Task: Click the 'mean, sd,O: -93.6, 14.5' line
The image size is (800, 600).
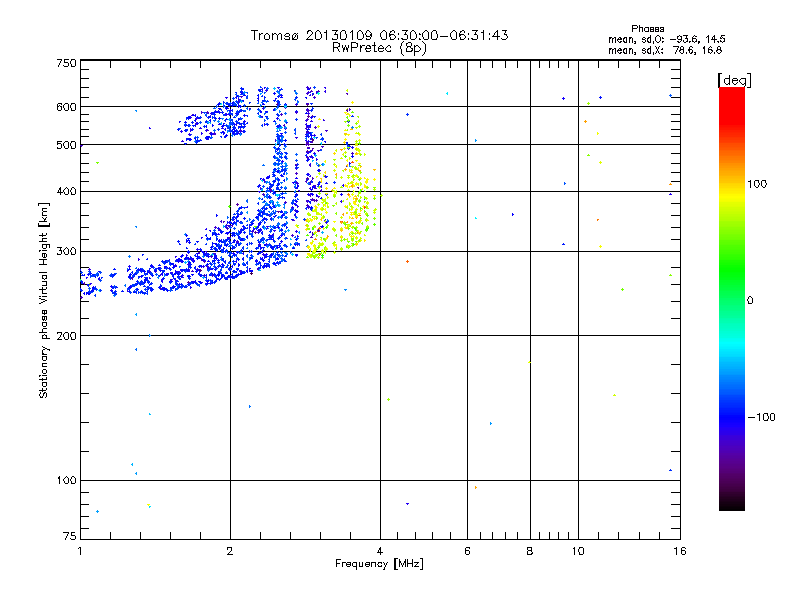Action: 666,39
